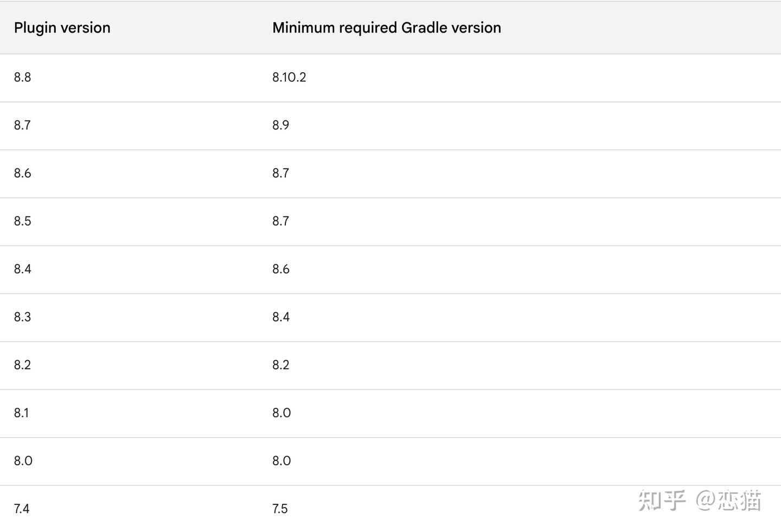Select plugin version 8.2 cell
This screenshot has width=781, height=532.
(x=22, y=365)
